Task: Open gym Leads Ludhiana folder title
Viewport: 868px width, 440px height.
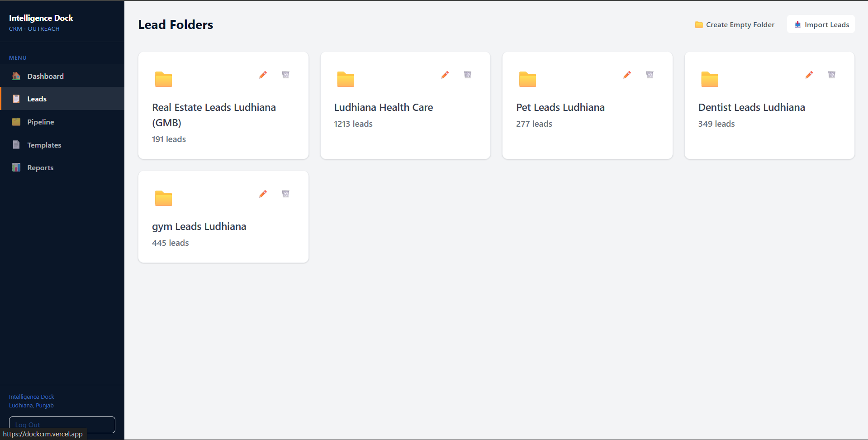Action: click(199, 226)
